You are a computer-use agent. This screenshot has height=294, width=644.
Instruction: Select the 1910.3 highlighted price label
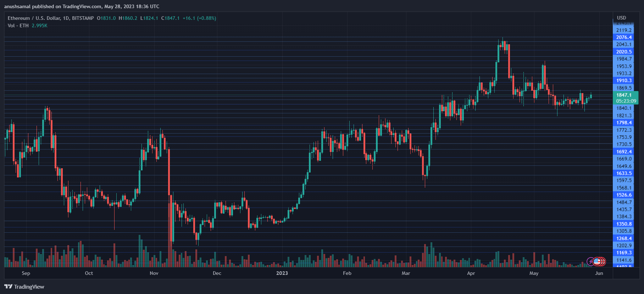[623, 80]
